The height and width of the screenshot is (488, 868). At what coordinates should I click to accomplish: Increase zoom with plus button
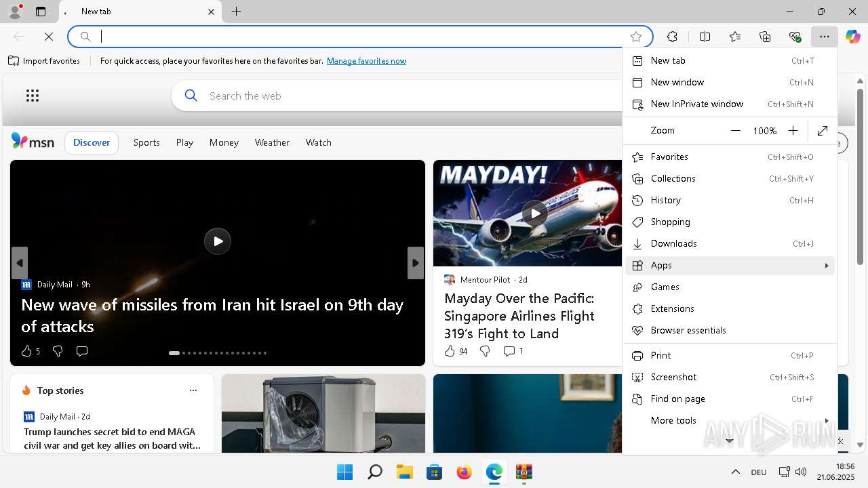pos(793,131)
